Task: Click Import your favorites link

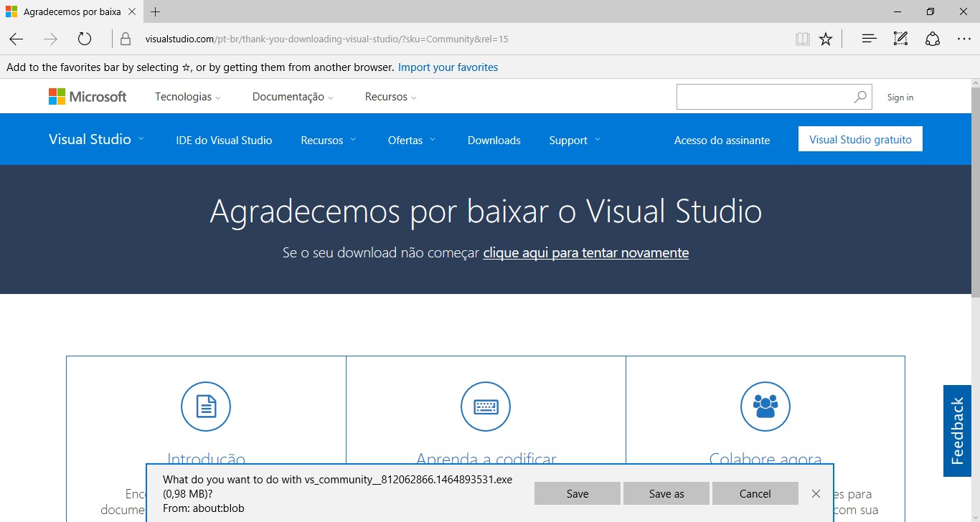Action: pos(448,67)
